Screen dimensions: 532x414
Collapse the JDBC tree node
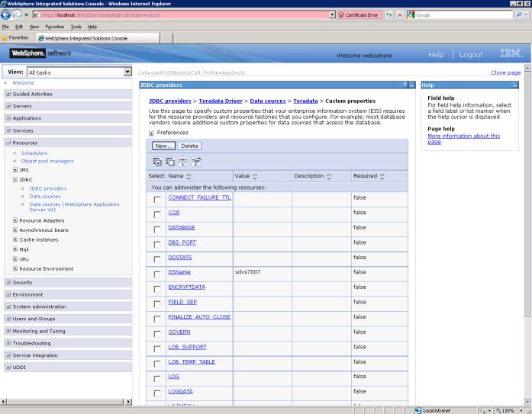(15, 180)
